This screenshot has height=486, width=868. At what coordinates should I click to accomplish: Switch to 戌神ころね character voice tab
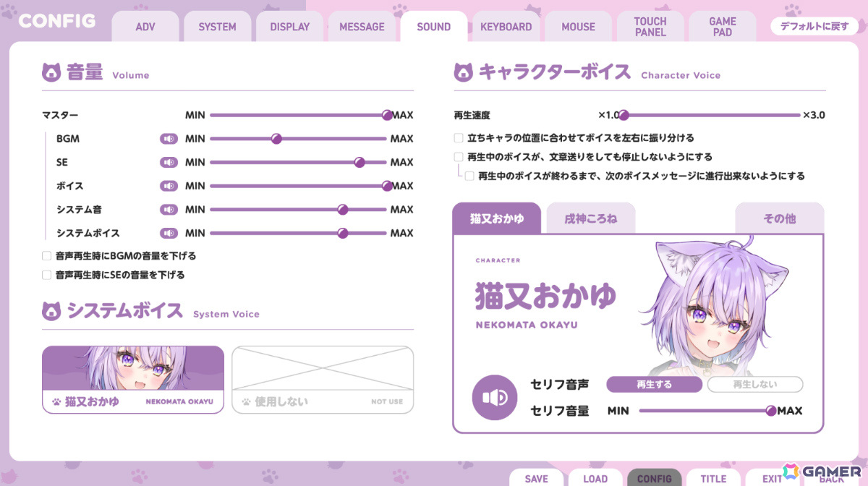[x=591, y=218]
